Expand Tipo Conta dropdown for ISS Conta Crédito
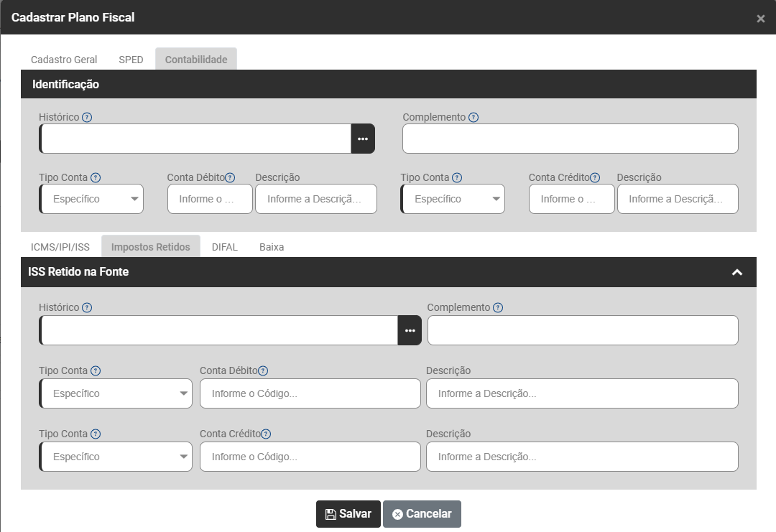This screenshot has width=776, height=532. (116, 457)
